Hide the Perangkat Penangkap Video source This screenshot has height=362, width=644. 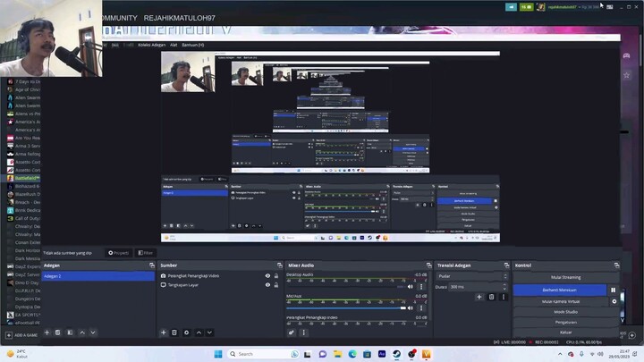[267, 276]
